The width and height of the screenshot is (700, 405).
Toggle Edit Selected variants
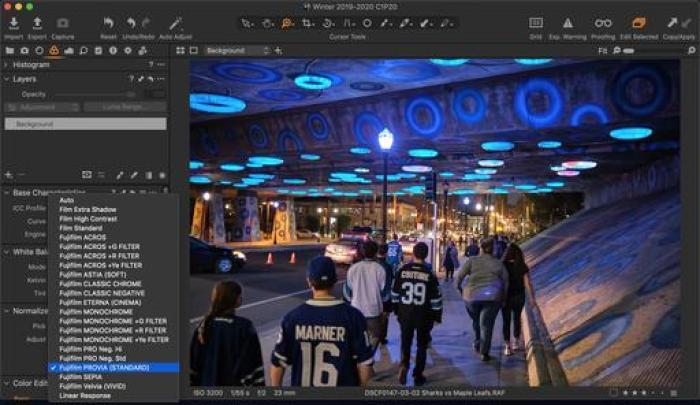tap(639, 23)
